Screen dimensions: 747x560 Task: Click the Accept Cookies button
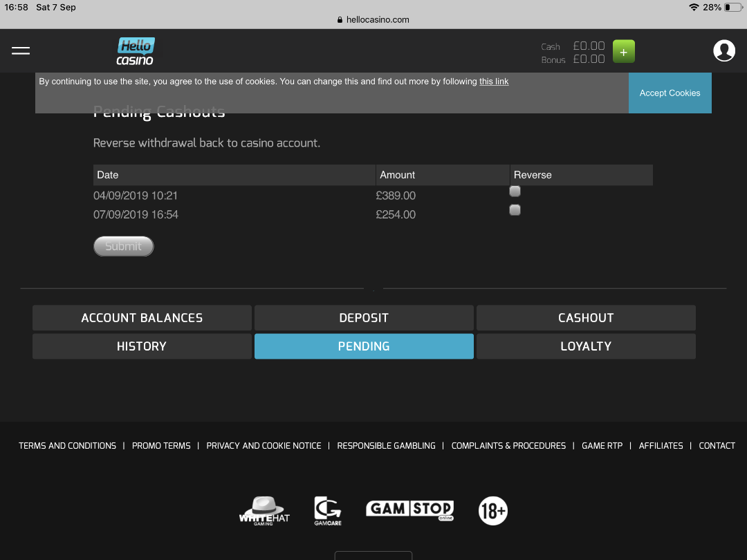pos(670,93)
